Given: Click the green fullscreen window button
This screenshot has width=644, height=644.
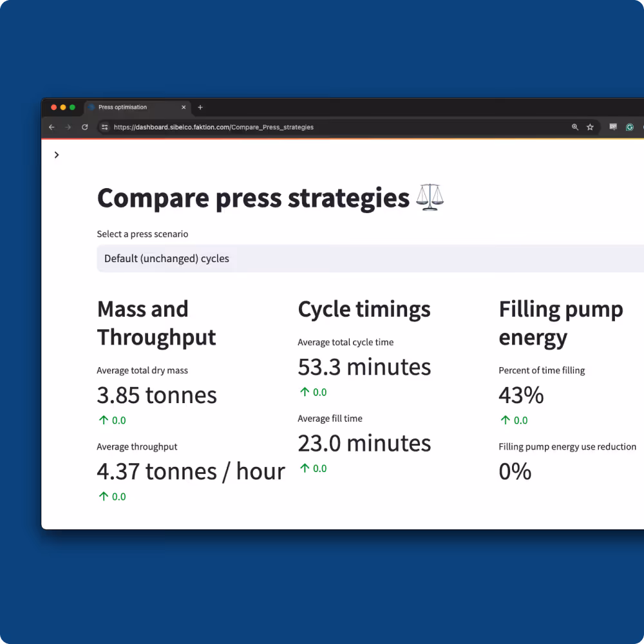Looking at the screenshot, I should (72, 107).
